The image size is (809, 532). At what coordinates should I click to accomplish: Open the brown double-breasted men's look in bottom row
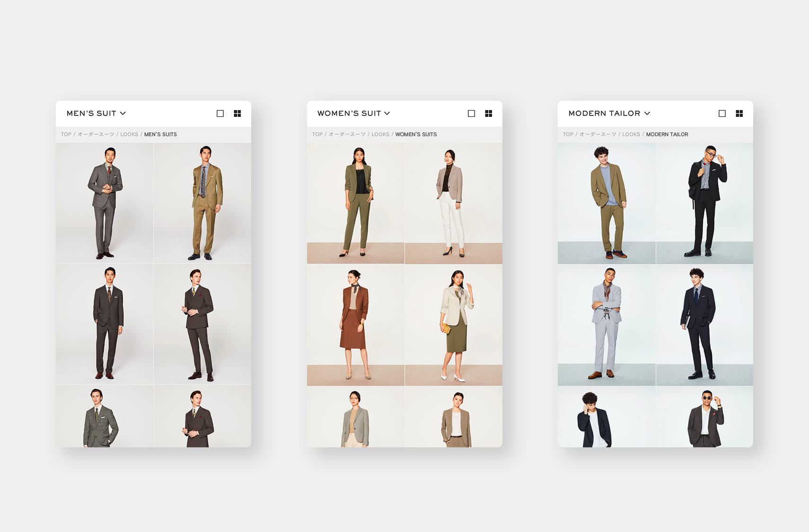tap(202, 416)
